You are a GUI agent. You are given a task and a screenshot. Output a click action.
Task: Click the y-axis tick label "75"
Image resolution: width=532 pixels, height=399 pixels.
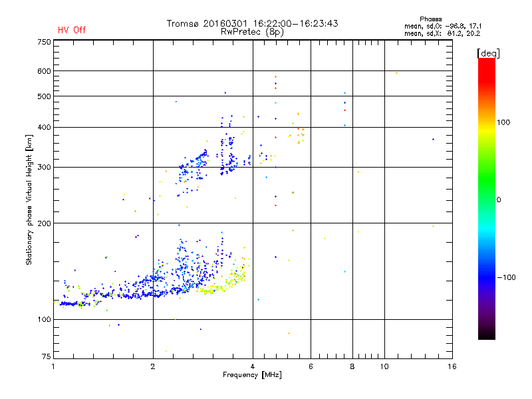point(47,356)
